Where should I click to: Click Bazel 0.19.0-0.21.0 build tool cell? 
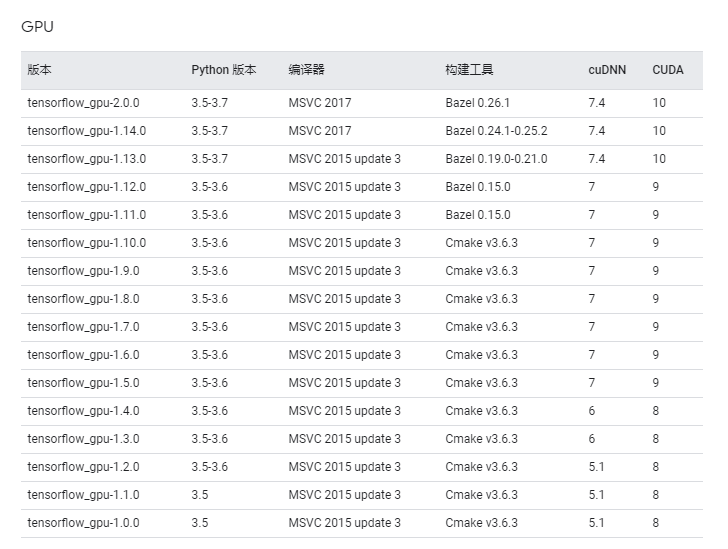(496, 159)
